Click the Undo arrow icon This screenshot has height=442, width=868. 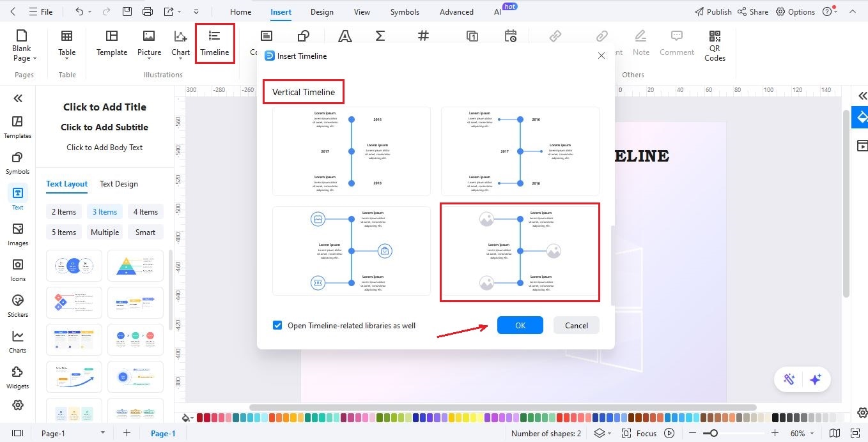click(x=79, y=11)
